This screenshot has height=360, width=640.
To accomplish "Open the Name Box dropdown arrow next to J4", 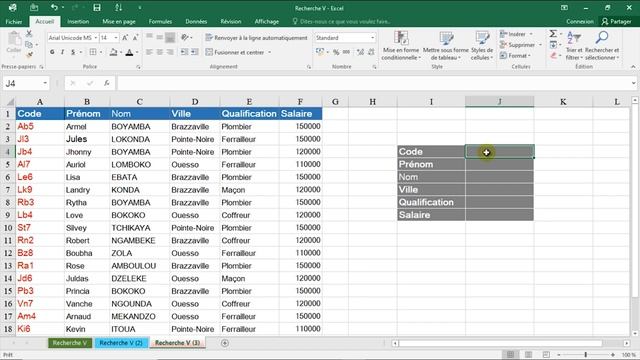I will click(x=45, y=83).
